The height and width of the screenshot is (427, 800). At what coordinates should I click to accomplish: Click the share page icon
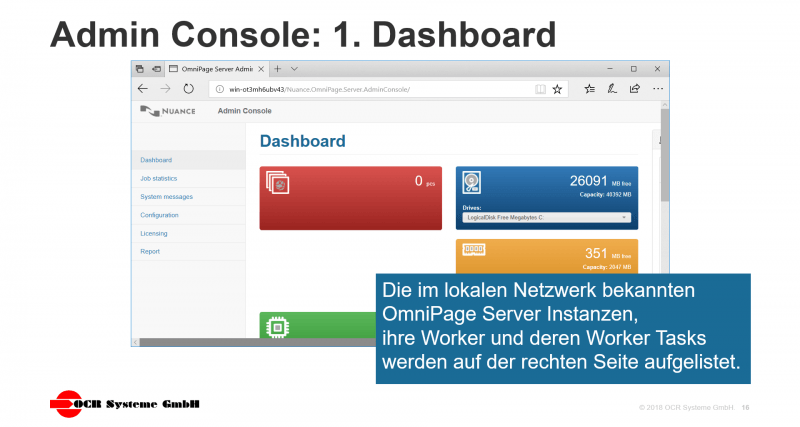point(635,89)
